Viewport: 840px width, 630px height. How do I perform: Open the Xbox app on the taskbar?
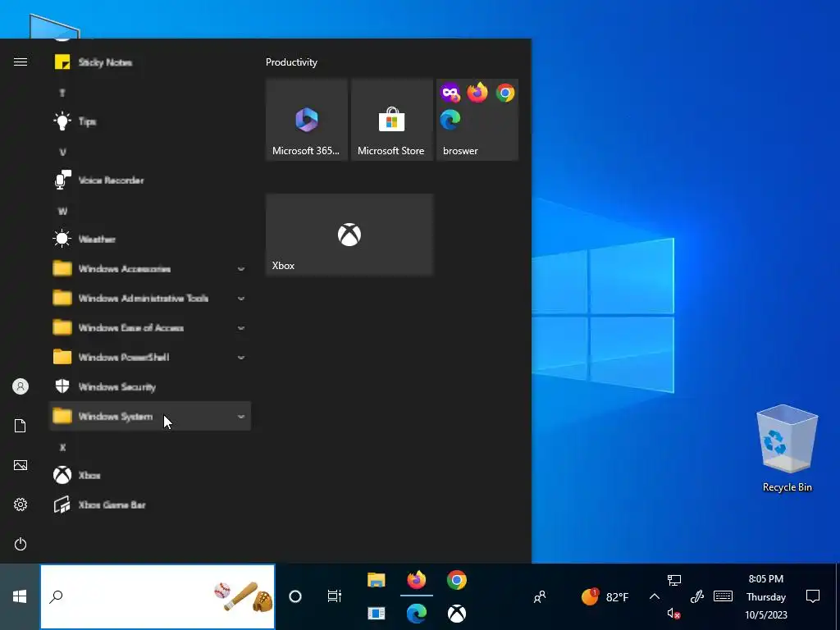(456, 614)
